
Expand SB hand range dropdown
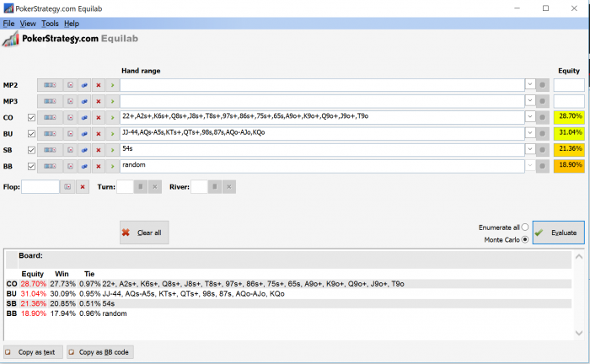(x=530, y=149)
